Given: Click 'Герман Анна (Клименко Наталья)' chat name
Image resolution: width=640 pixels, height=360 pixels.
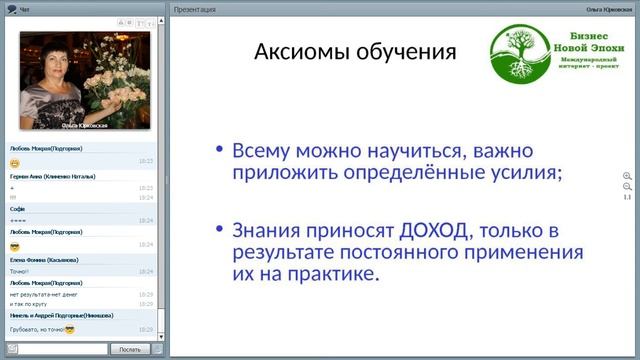Looking at the screenshot, I should click(53, 176).
